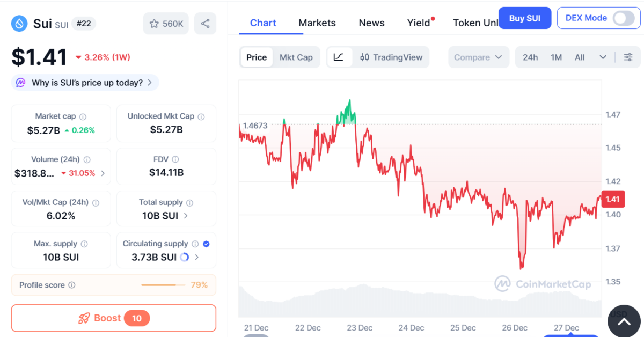Open Why is SUI's price up link

click(85, 83)
